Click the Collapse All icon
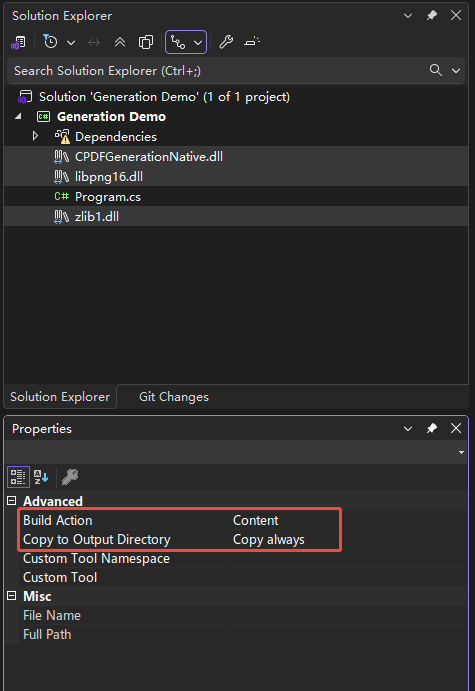475x691 pixels. click(x=120, y=42)
